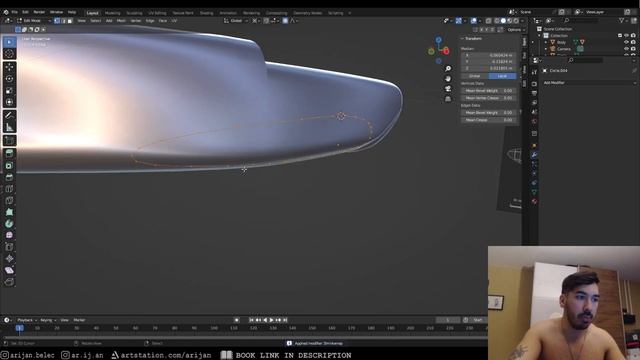Open the Options dropdown in viewport

[x=516, y=30]
